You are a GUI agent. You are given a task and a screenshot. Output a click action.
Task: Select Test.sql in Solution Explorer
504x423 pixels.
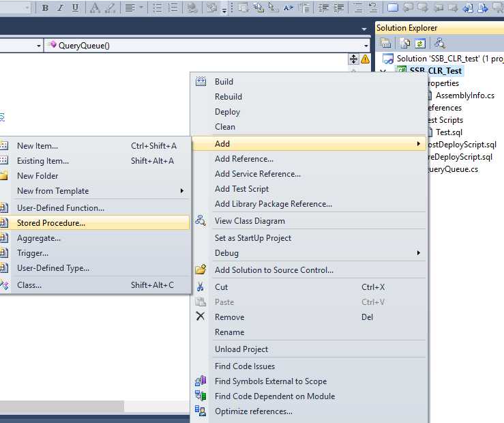[x=449, y=132]
